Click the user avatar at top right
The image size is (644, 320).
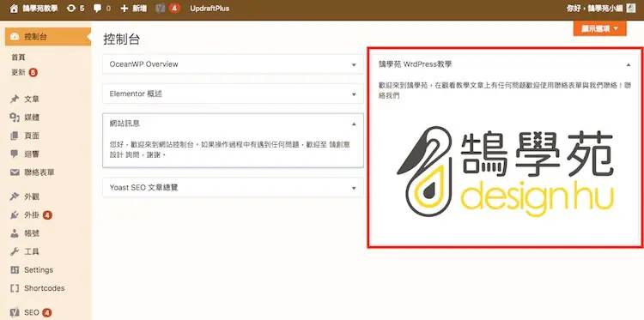click(631, 9)
